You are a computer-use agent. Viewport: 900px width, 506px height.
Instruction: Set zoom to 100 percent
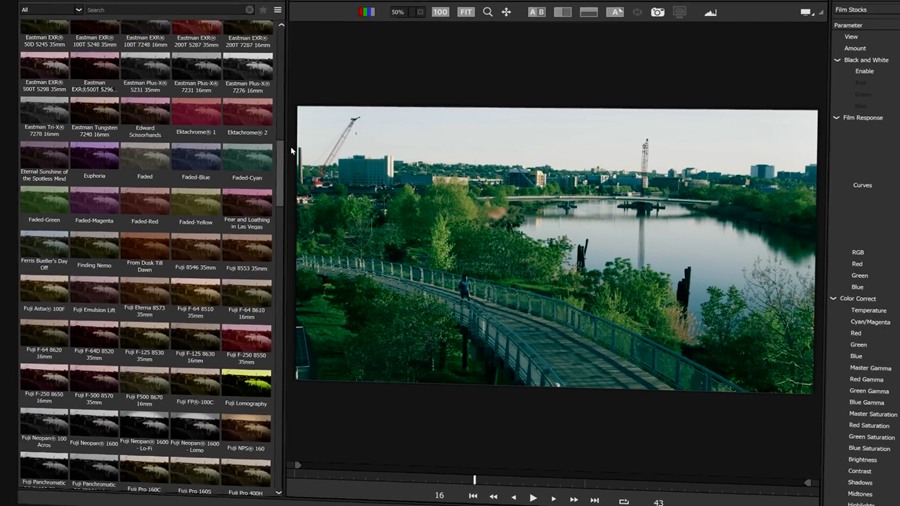440,12
